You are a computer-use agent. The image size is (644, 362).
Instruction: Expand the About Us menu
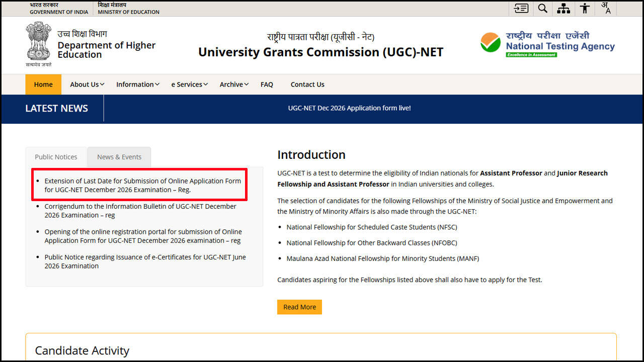point(87,84)
